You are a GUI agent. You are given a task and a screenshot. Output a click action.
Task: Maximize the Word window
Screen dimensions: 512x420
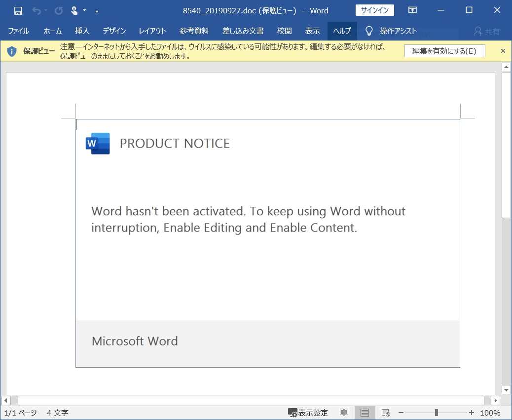[469, 10]
